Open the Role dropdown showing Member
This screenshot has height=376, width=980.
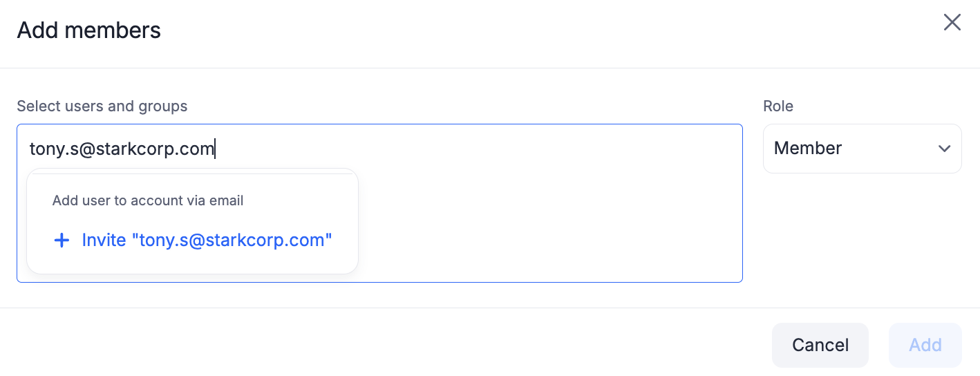click(x=862, y=149)
